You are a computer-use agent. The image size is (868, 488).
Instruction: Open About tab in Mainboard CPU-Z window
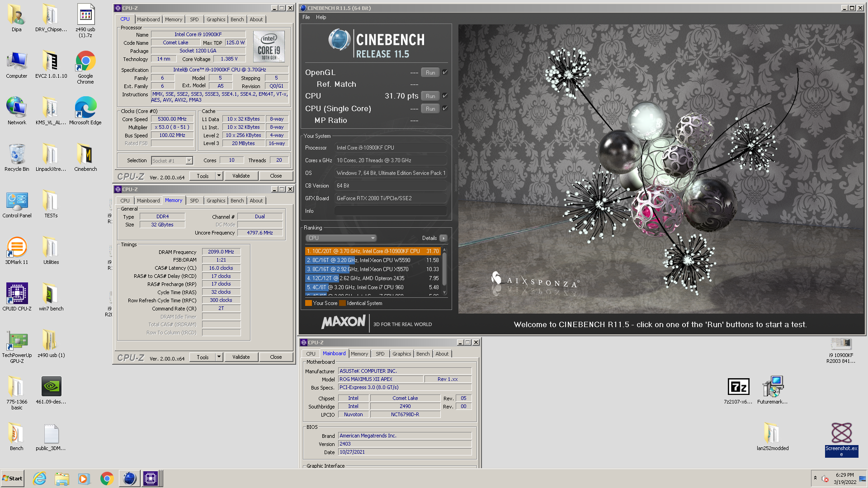442,354
